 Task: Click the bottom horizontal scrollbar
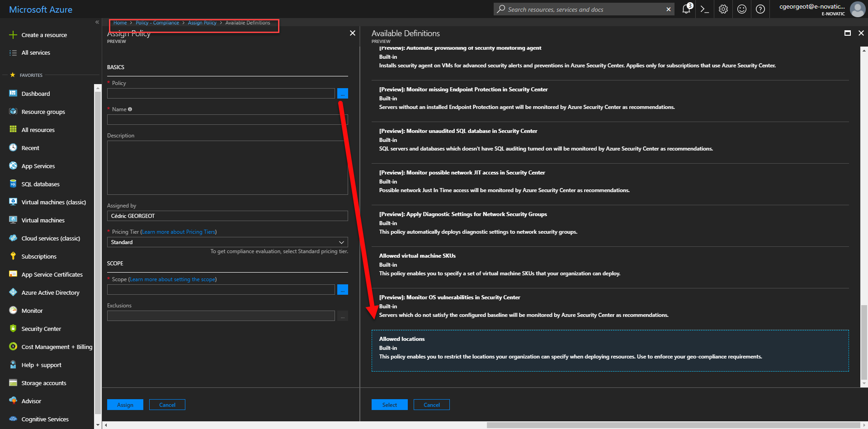tap(673, 425)
